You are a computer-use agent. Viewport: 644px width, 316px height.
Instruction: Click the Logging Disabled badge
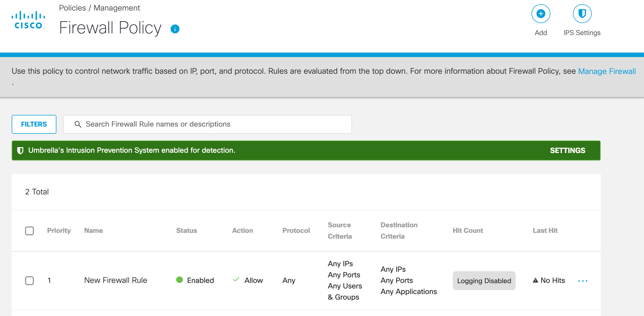(484, 281)
